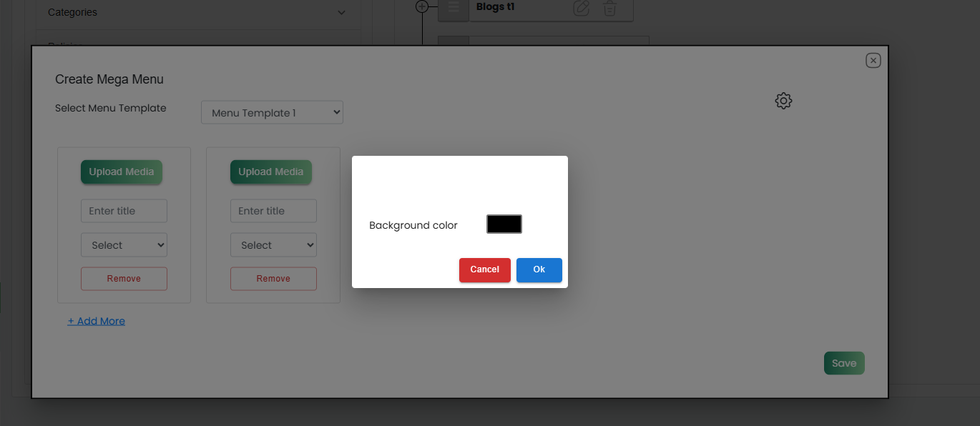
Task: Close the Create Mega Menu dialog
Action: (x=873, y=61)
